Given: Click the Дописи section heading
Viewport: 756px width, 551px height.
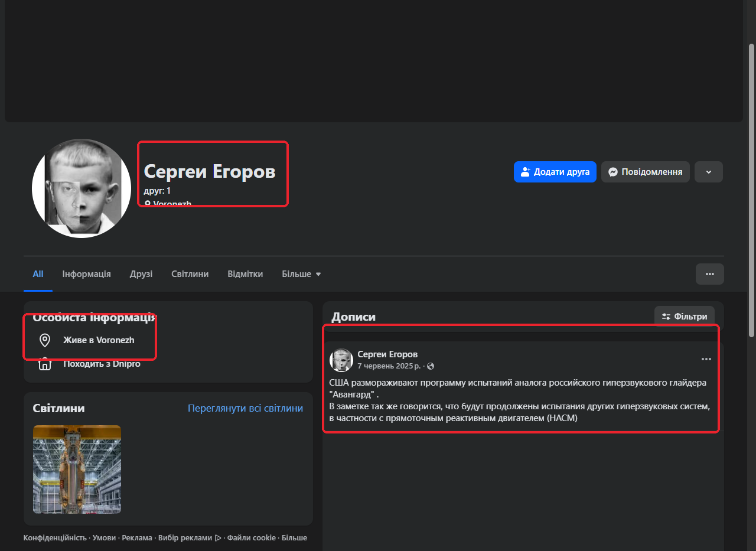Looking at the screenshot, I should [x=353, y=317].
